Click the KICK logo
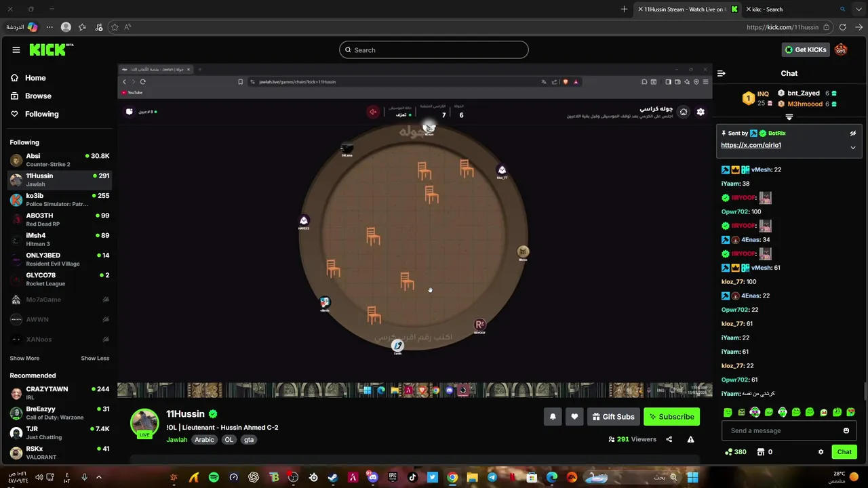868x488 pixels. (51, 49)
